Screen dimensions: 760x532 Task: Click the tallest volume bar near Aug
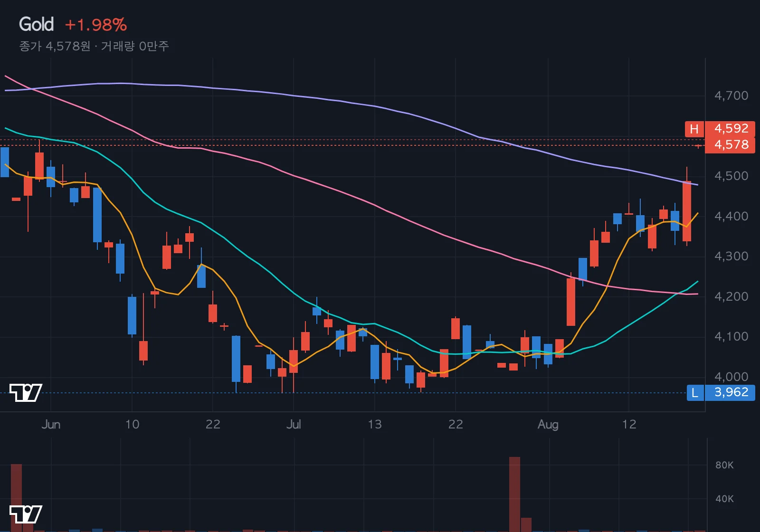514,494
